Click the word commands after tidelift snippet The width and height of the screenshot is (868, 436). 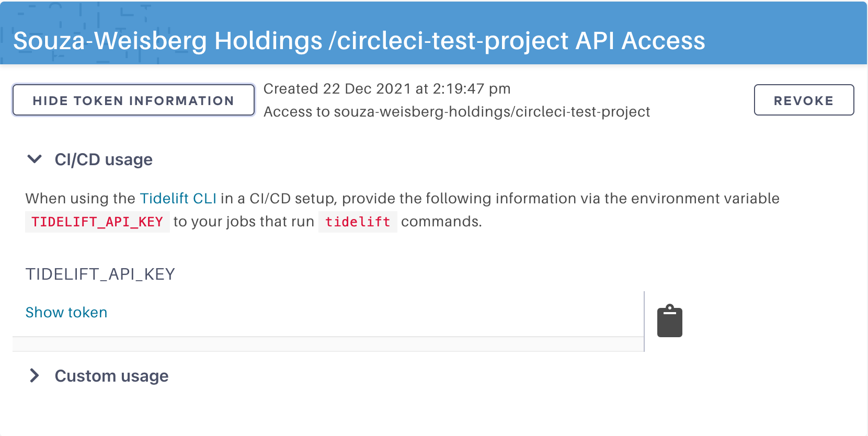point(441,222)
